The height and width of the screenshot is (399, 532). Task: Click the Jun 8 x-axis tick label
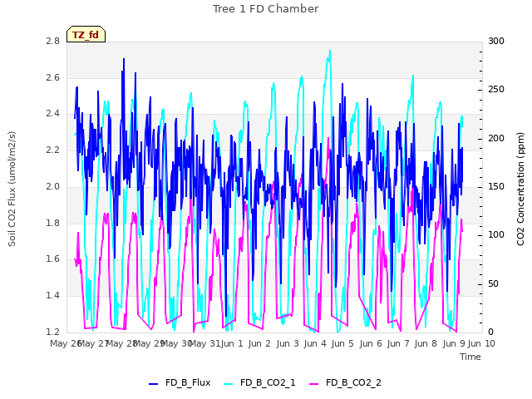pos(426,343)
